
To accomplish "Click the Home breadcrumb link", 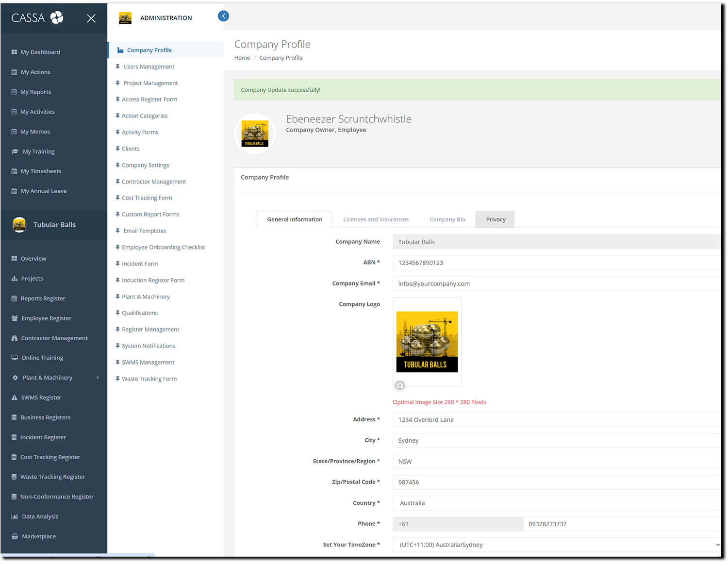I will pyautogui.click(x=242, y=58).
